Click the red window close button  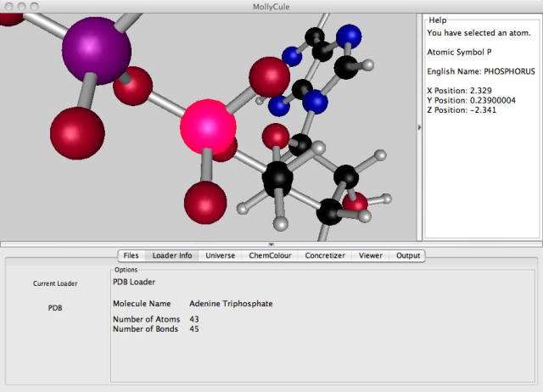click(x=8, y=6)
